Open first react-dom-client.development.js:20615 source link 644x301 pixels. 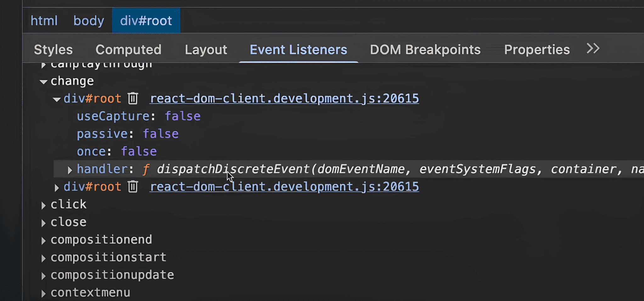coord(284,99)
